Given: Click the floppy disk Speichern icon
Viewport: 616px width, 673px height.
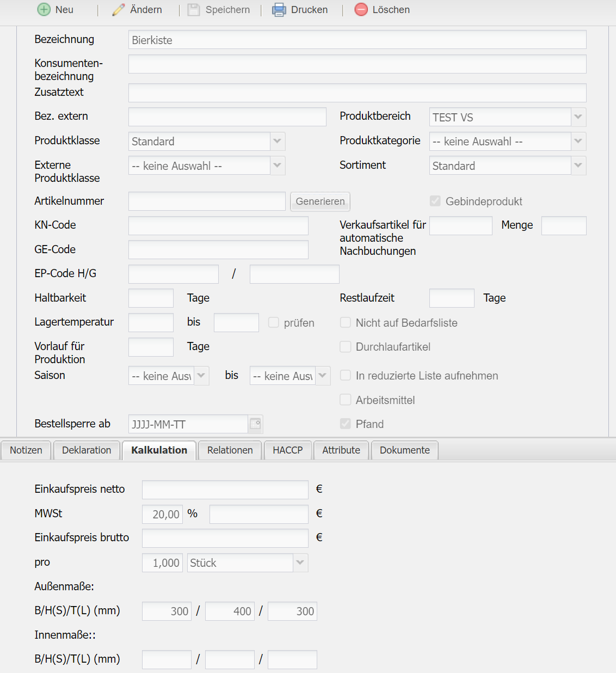Looking at the screenshot, I should pyautogui.click(x=194, y=10).
